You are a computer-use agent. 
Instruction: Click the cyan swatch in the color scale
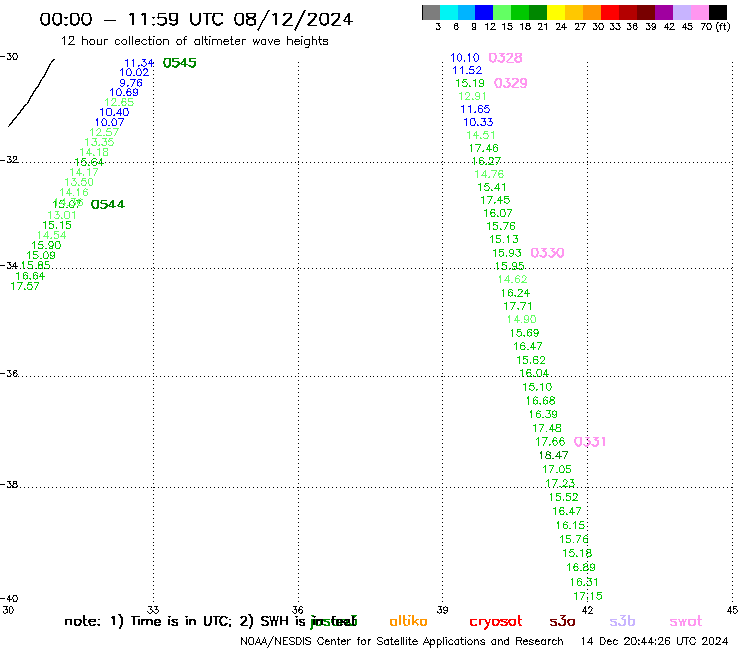(x=449, y=12)
